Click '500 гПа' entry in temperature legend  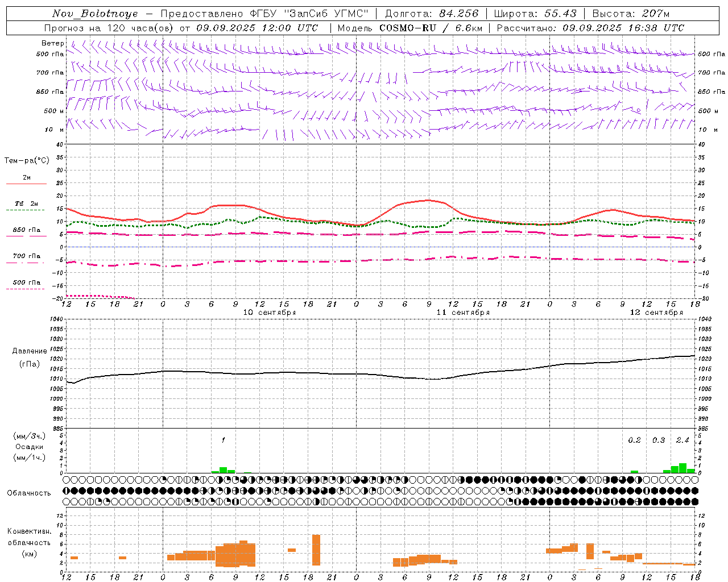coord(27,282)
